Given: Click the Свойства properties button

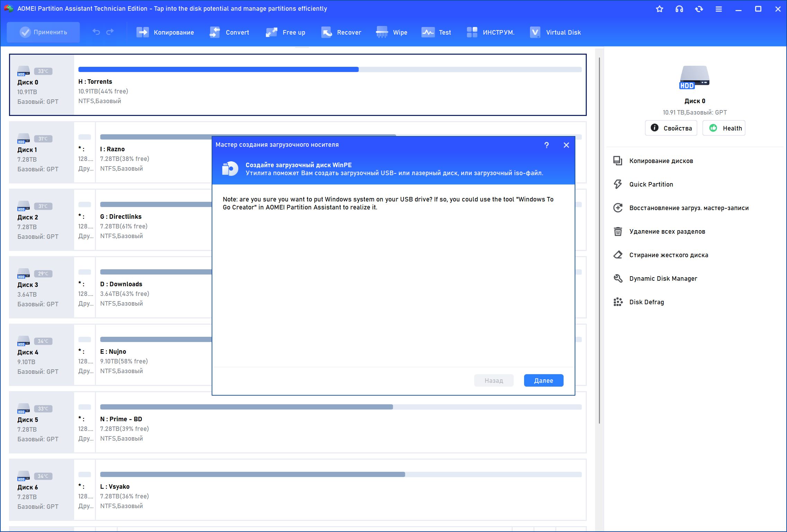Looking at the screenshot, I should (671, 128).
